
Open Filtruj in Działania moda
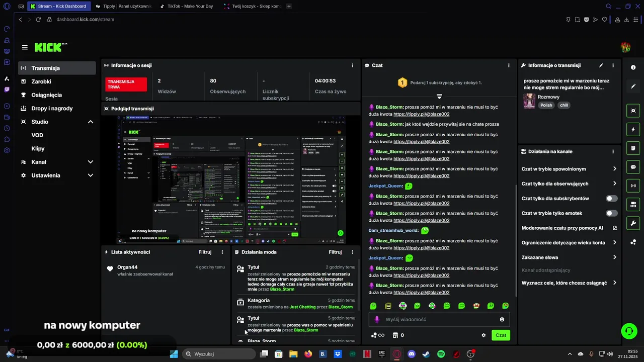point(335,252)
